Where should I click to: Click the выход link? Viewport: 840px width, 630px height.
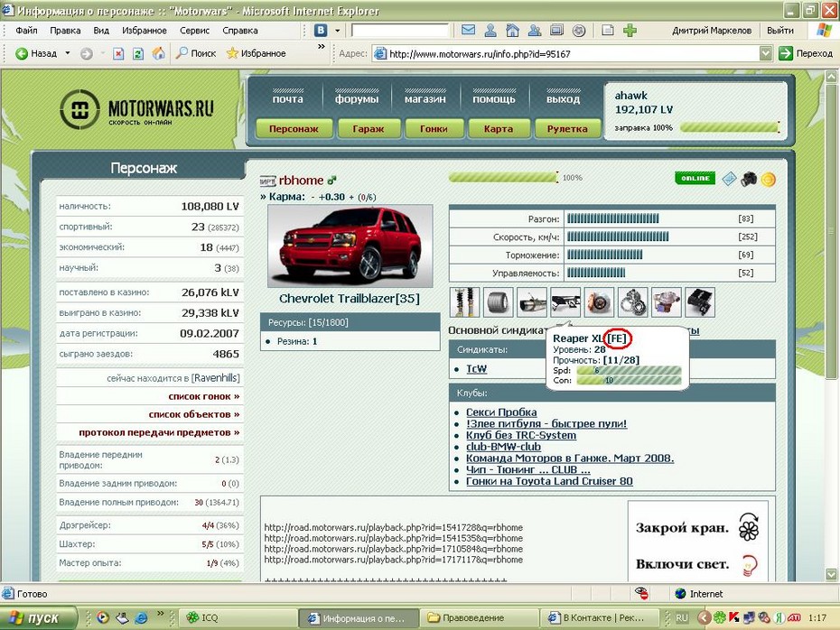(x=563, y=99)
